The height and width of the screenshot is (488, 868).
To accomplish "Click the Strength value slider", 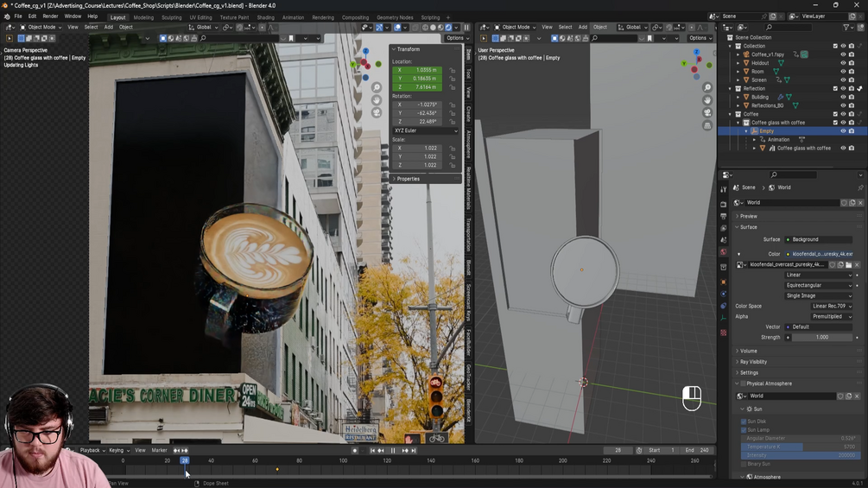I will click(822, 338).
